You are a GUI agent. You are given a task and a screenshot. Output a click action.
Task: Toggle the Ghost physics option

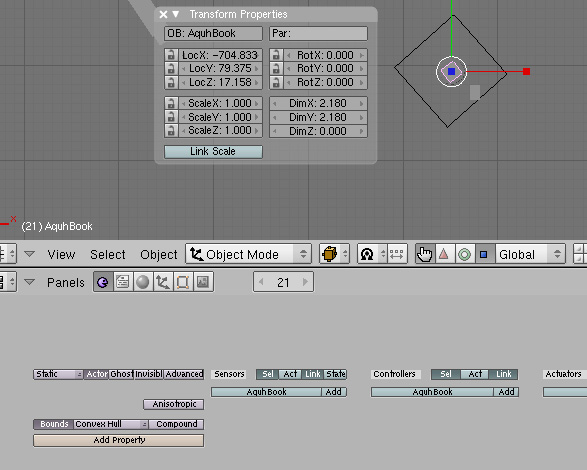(121, 374)
